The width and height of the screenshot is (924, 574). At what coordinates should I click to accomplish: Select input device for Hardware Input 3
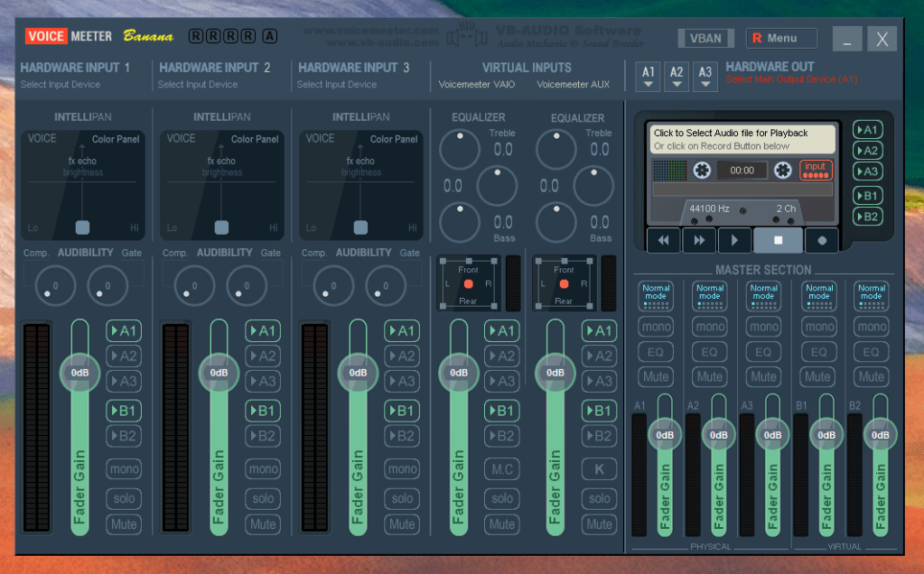(x=337, y=84)
